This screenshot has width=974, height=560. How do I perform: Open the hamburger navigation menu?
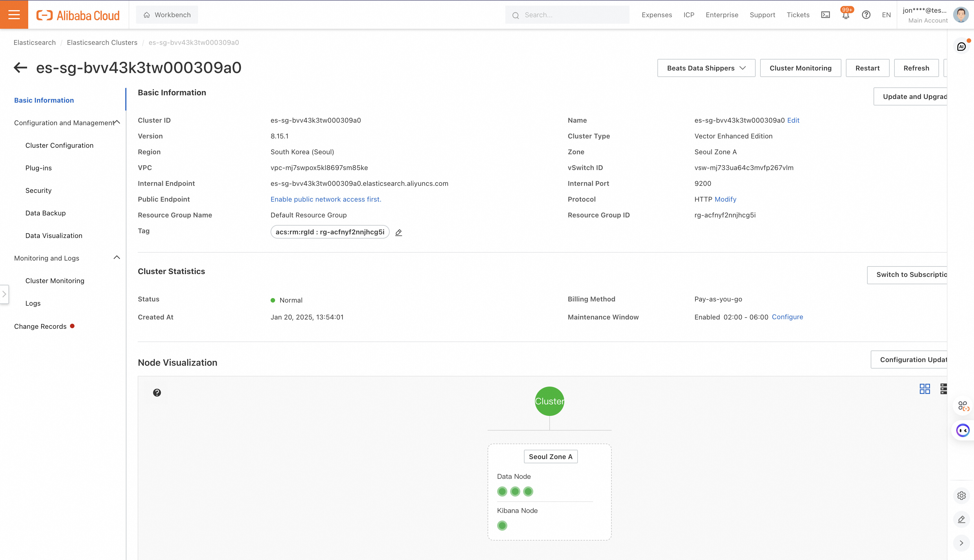[x=14, y=15]
